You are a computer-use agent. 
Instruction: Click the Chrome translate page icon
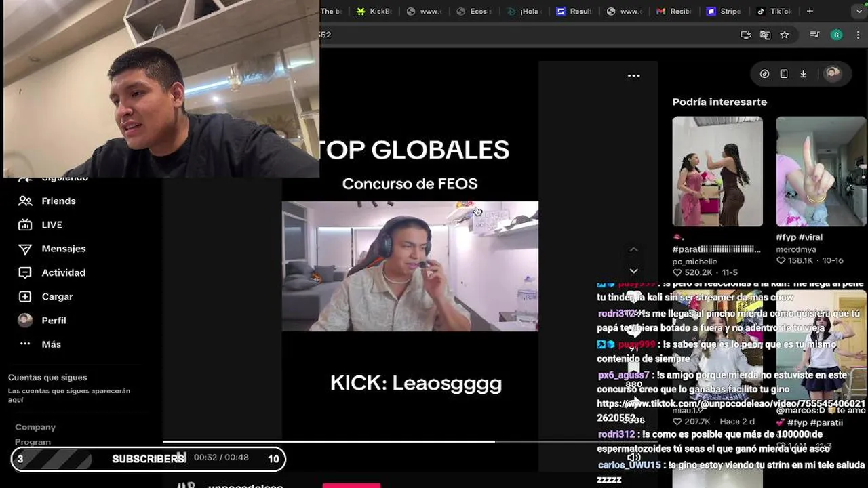pos(766,35)
